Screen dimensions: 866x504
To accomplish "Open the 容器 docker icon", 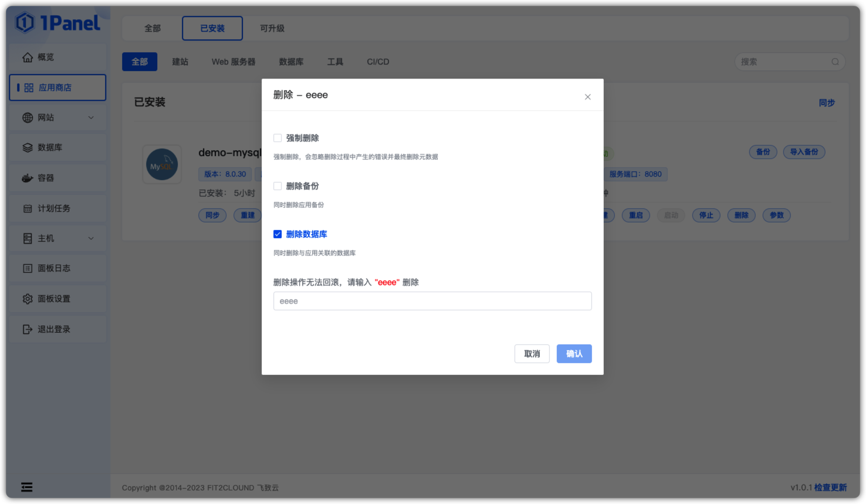I will [28, 178].
